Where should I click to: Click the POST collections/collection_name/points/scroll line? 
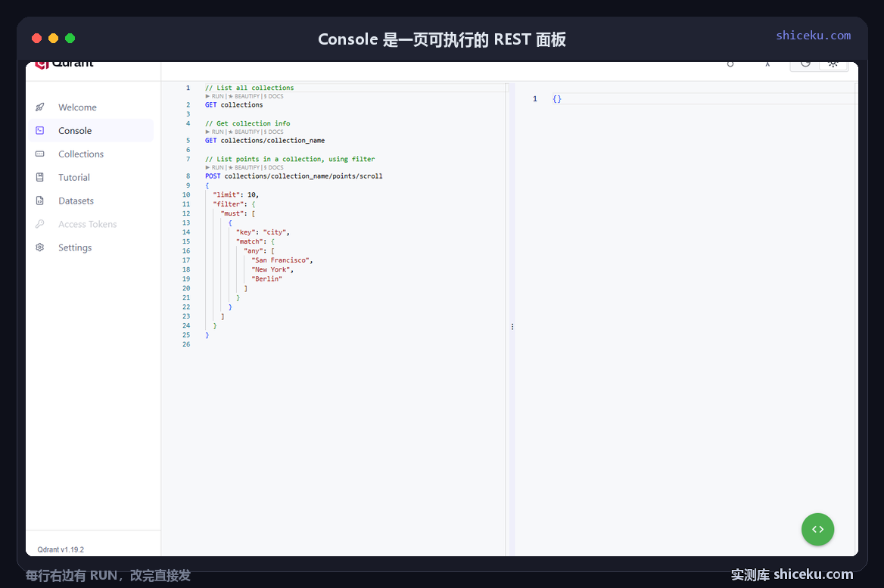[294, 176]
